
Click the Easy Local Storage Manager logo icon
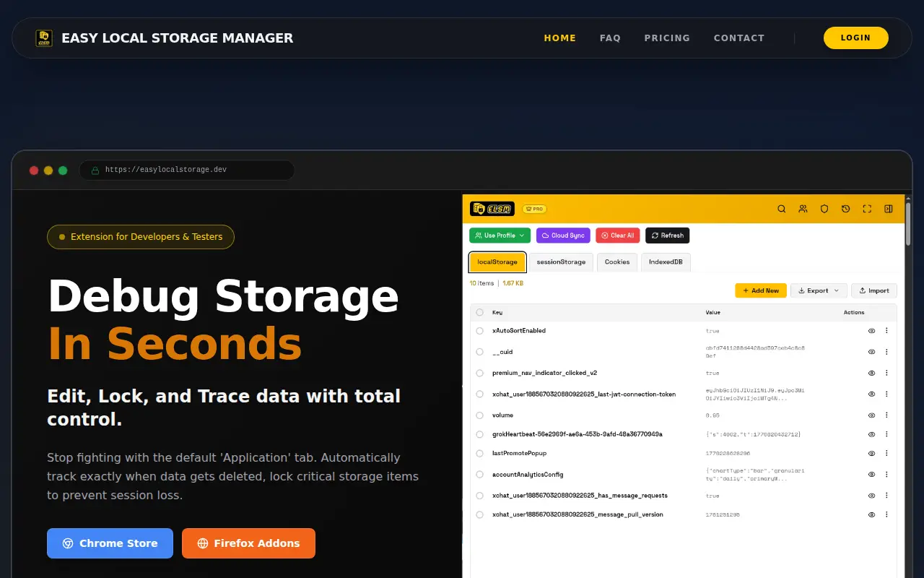[44, 38]
